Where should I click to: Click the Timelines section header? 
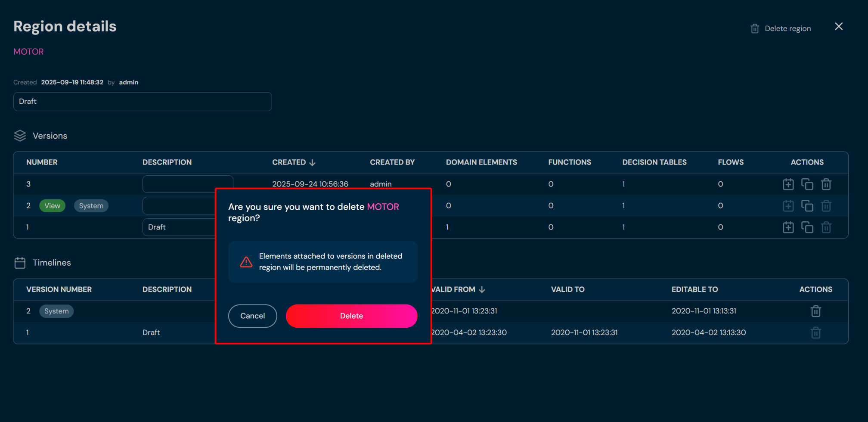click(x=52, y=263)
